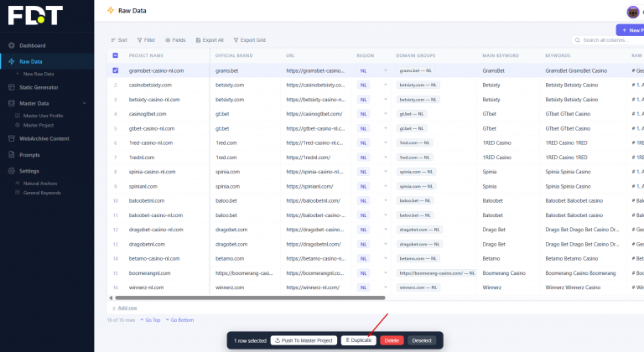Focus the Search all columns field
Screen dimensions: 644x352
coord(608,40)
